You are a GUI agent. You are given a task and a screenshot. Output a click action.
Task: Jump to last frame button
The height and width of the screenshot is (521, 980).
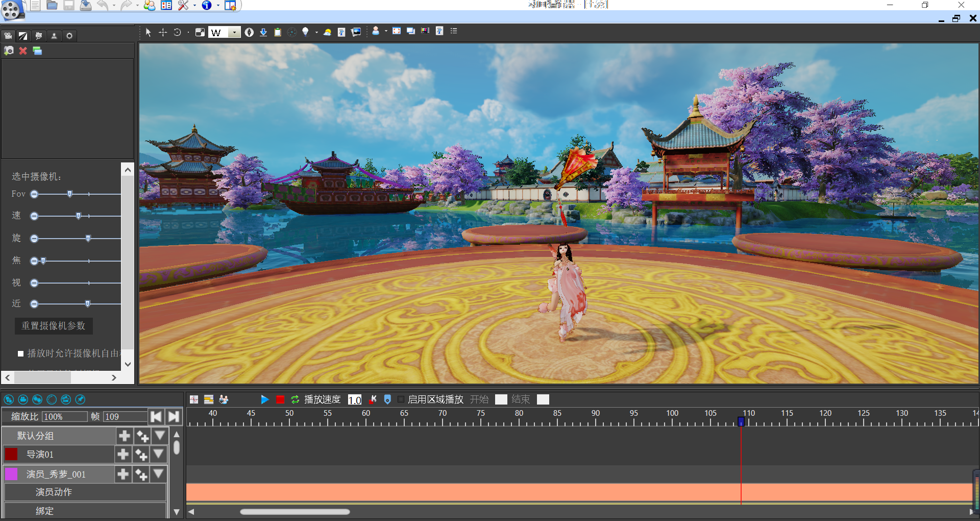174,417
